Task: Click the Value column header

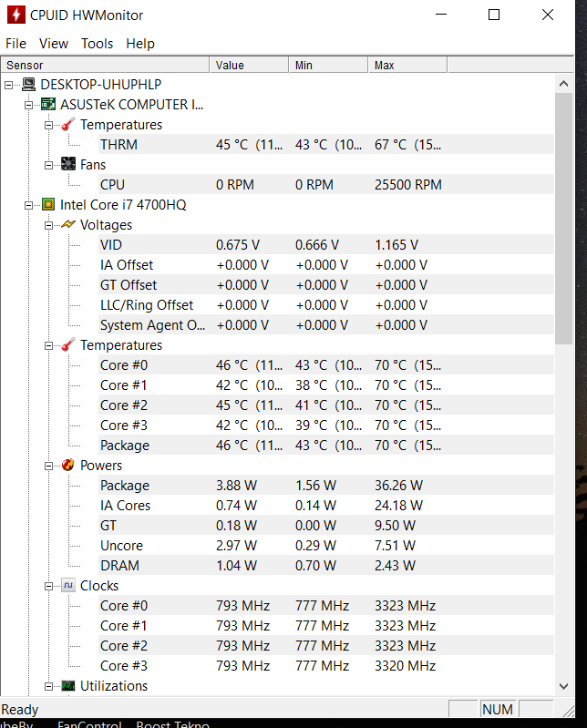Action: pos(249,66)
